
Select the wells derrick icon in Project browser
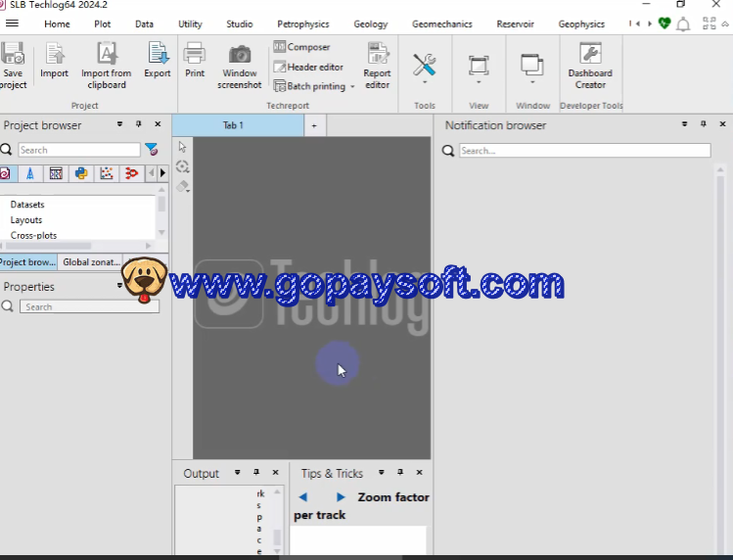(x=30, y=173)
